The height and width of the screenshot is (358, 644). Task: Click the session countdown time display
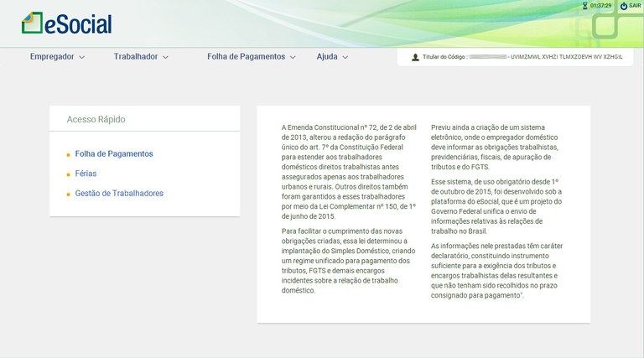pyautogui.click(x=600, y=6)
